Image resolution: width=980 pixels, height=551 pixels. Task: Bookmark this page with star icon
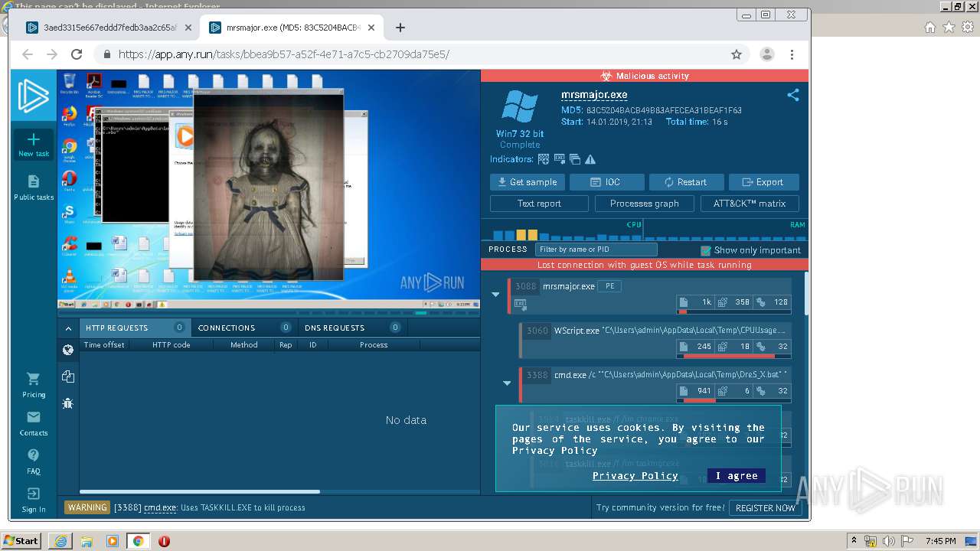pyautogui.click(x=737, y=54)
